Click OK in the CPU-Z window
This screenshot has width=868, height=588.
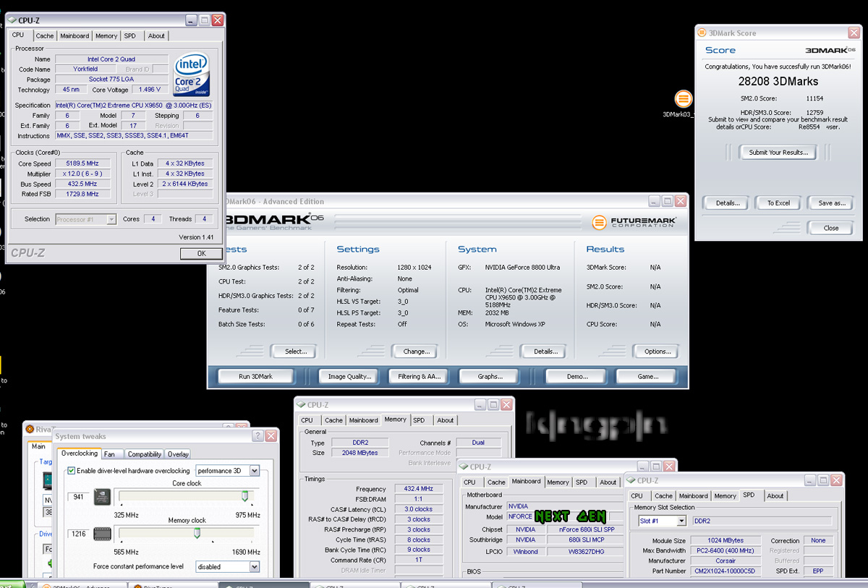pos(201,253)
